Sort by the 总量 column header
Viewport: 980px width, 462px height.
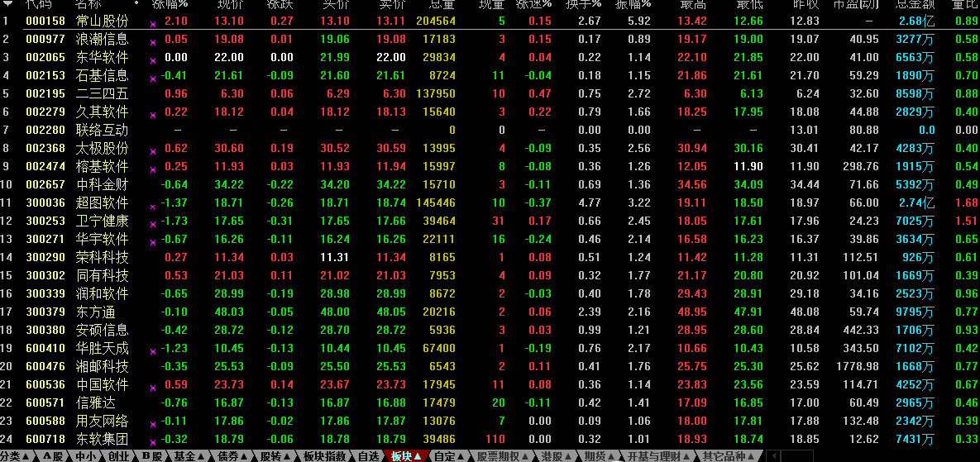tap(442, 4)
